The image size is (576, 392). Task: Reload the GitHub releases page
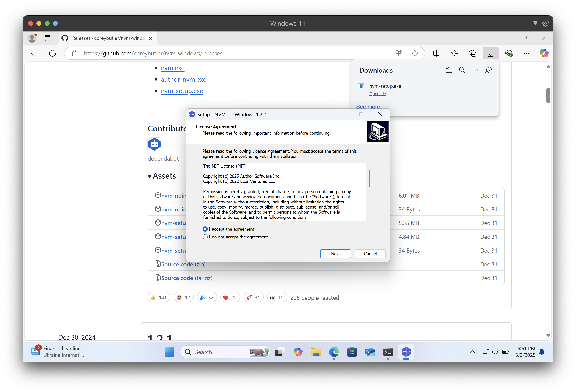click(52, 53)
